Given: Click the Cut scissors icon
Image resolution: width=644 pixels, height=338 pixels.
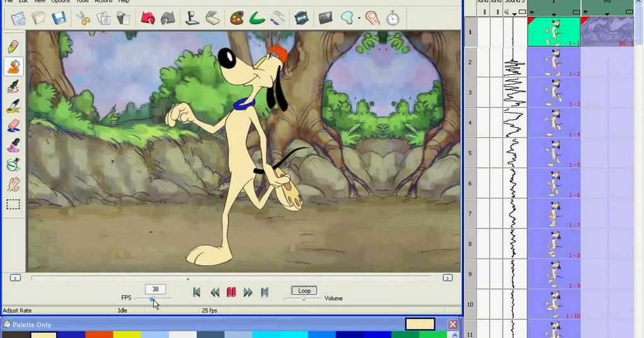Looking at the screenshot, I should pyautogui.click(x=83, y=18).
